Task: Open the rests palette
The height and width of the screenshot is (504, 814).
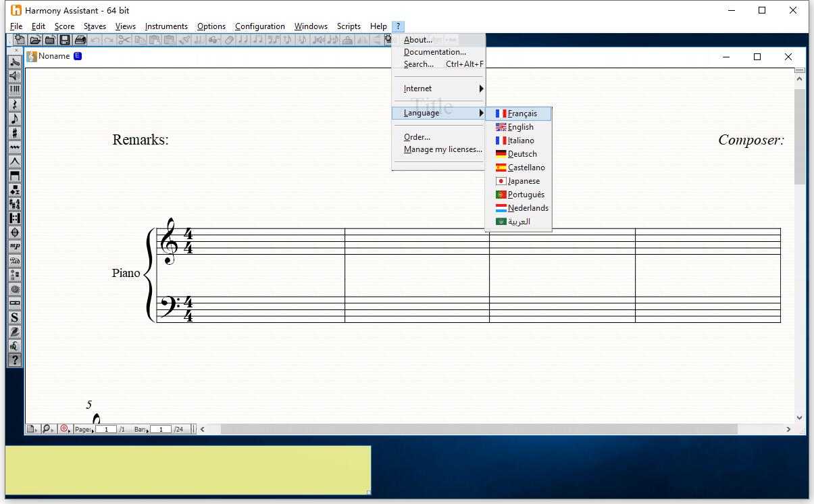Action: pos(15,104)
